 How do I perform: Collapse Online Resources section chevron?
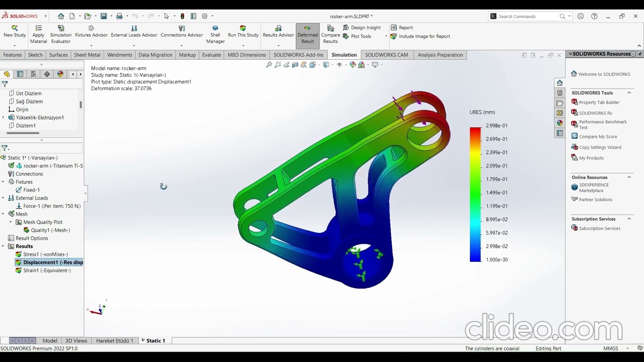click(x=629, y=177)
